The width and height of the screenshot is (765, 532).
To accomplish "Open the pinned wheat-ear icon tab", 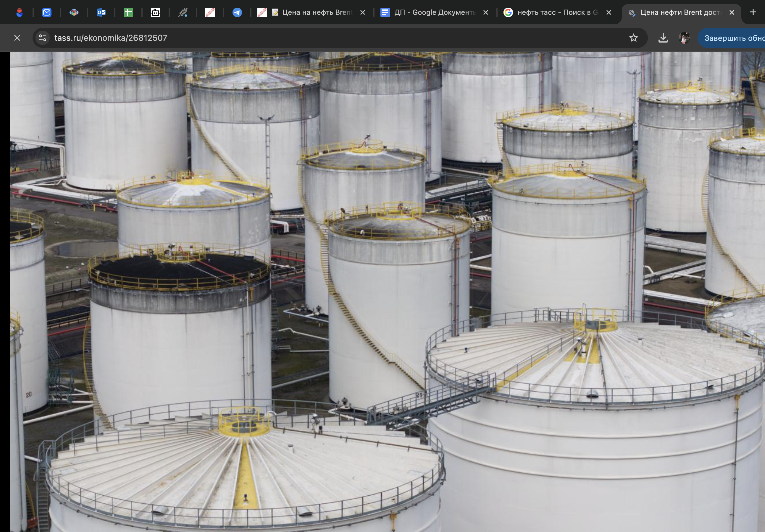I will tap(183, 13).
